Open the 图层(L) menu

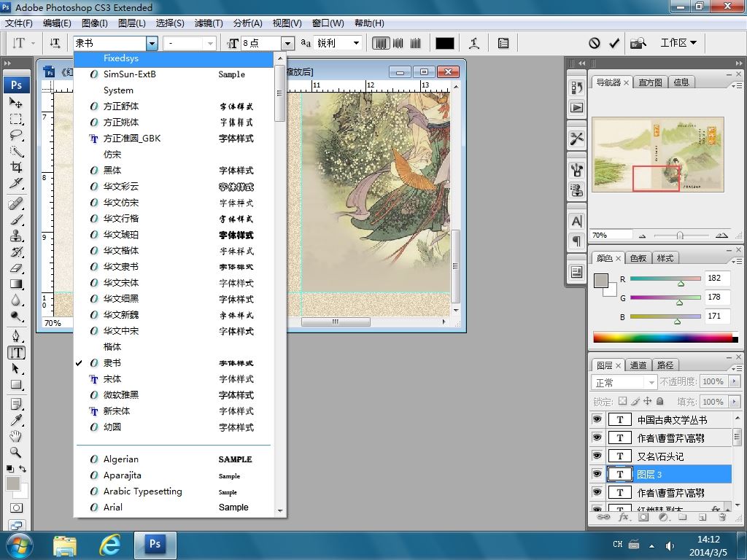(x=131, y=23)
